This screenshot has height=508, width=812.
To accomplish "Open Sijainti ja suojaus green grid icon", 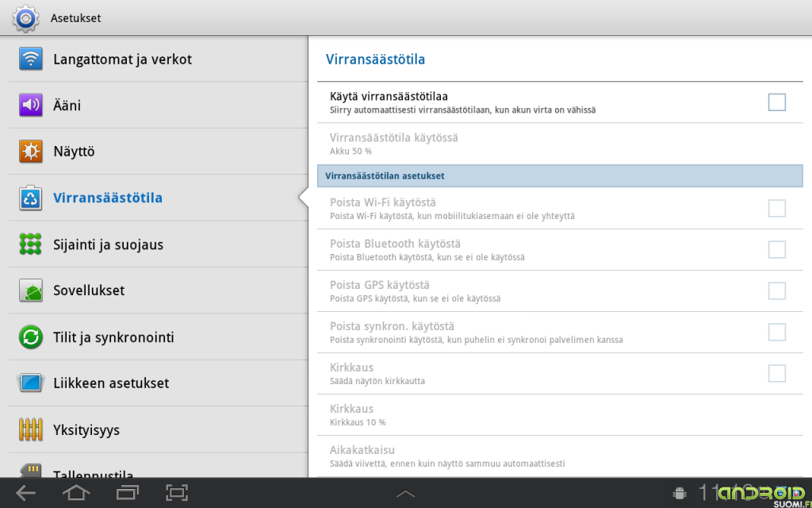I will [31, 244].
